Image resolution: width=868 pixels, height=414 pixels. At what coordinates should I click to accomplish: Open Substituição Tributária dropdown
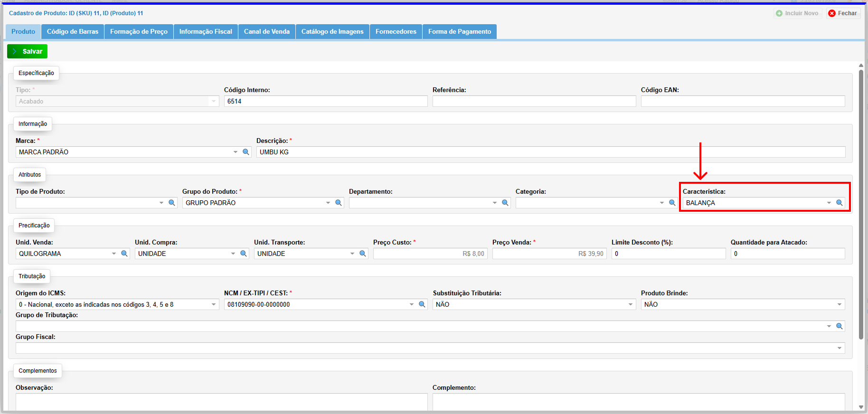[x=631, y=304]
